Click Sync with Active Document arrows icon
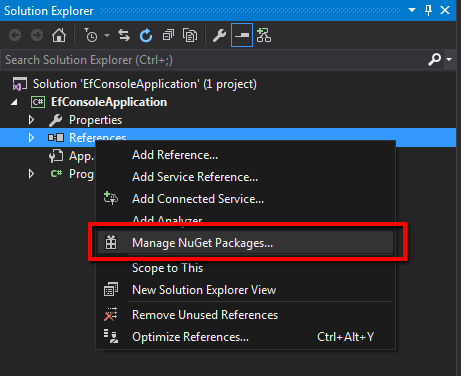Viewport: 461px width, 376px height. 124,35
